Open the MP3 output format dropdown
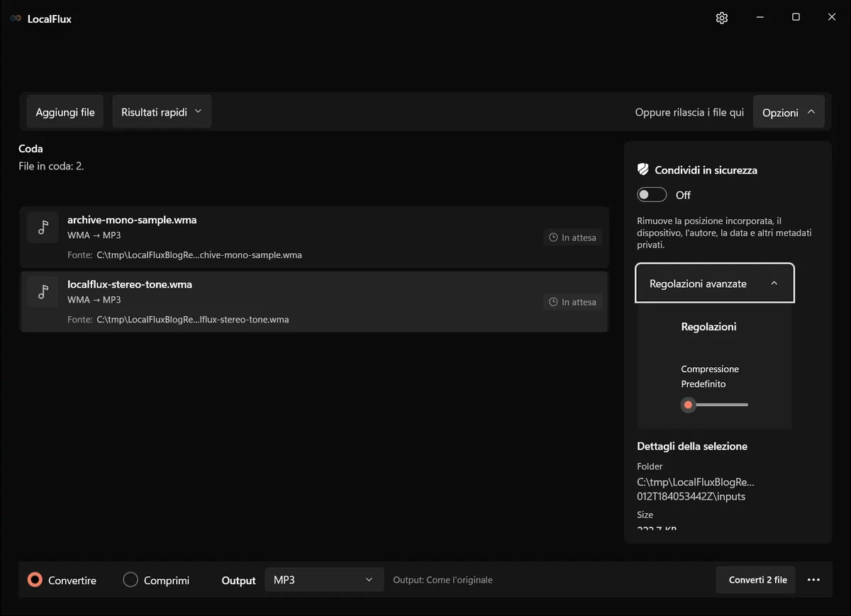 click(x=324, y=580)
